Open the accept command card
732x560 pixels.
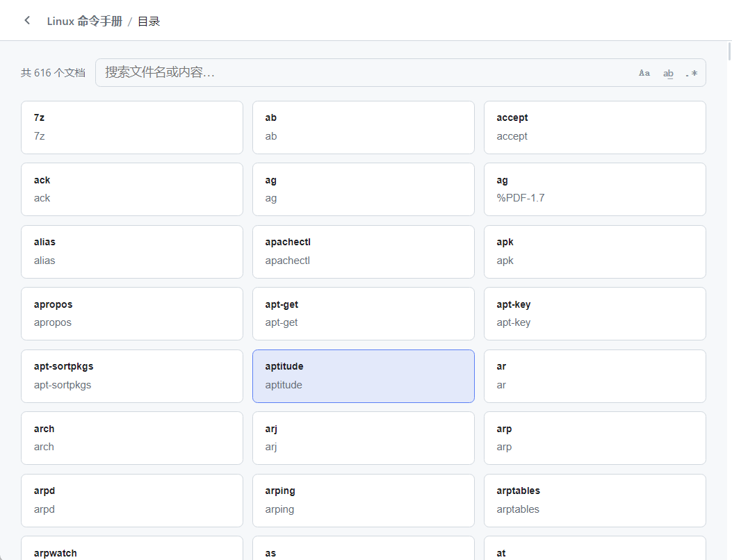tap(594, 127)
